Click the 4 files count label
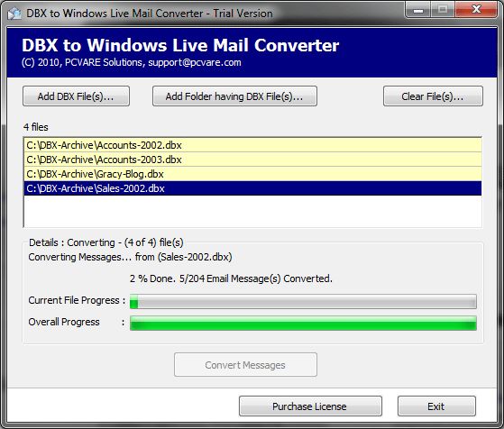The image size is (504, 429). (x=36, y=127)
